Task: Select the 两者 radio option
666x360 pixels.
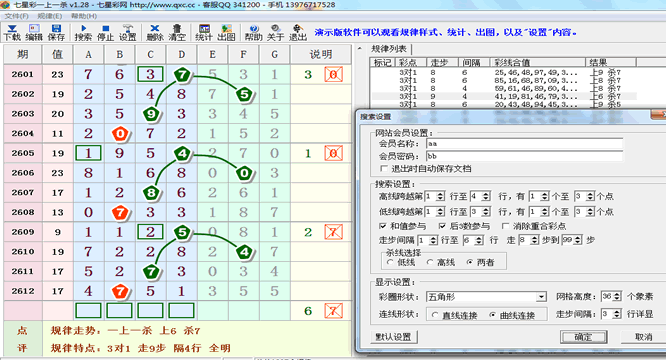Action: 469,262
